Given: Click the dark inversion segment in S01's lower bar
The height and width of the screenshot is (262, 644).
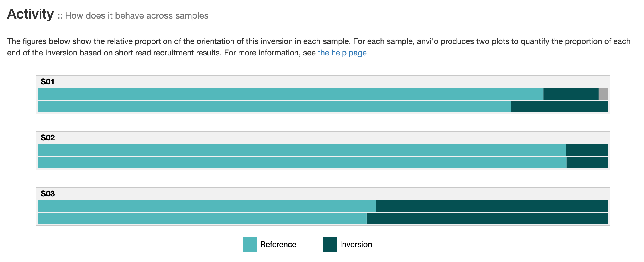Looking at the screenshot, I should (559, 107).
